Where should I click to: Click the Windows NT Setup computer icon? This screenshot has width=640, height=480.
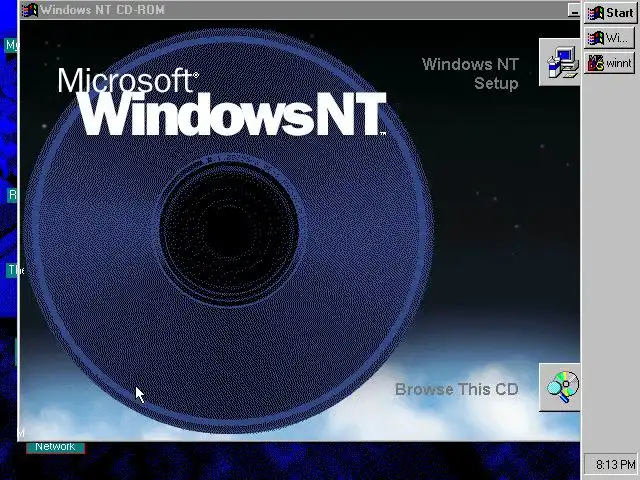coord(560,62)
